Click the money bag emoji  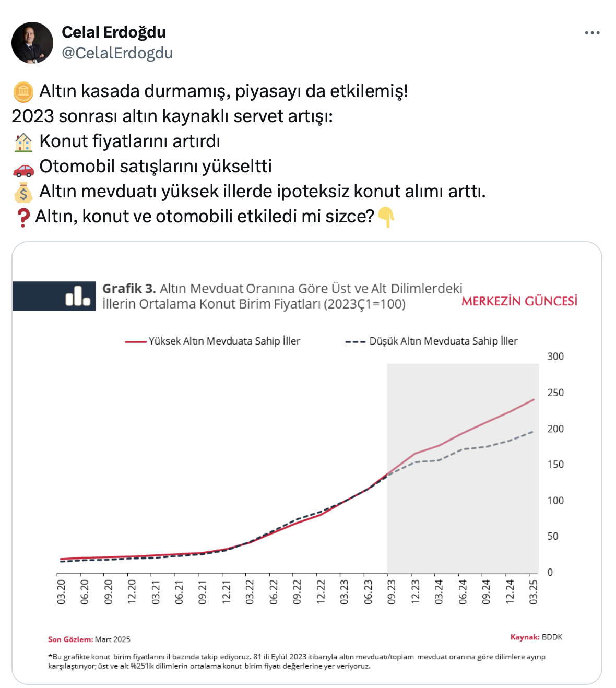pos(23,192)
